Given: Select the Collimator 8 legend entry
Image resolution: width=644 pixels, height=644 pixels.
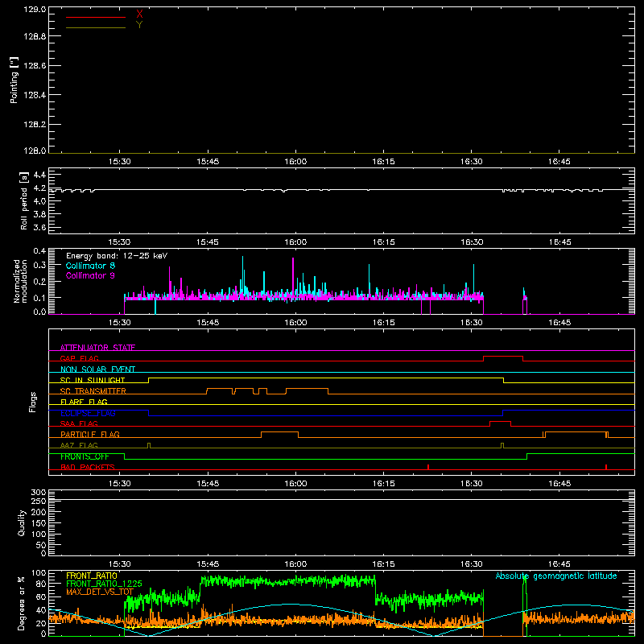Looking at the screenshot, I should [x=90, y=266].
